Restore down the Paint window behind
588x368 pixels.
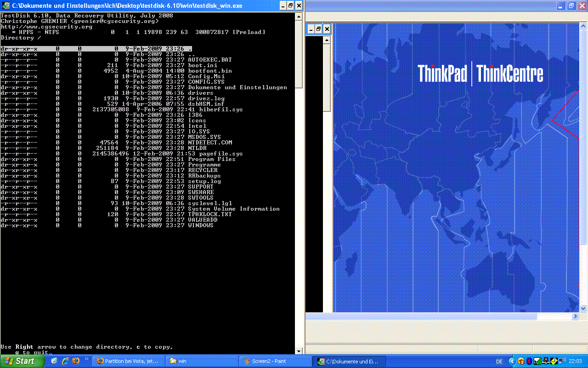click(571, 6)
